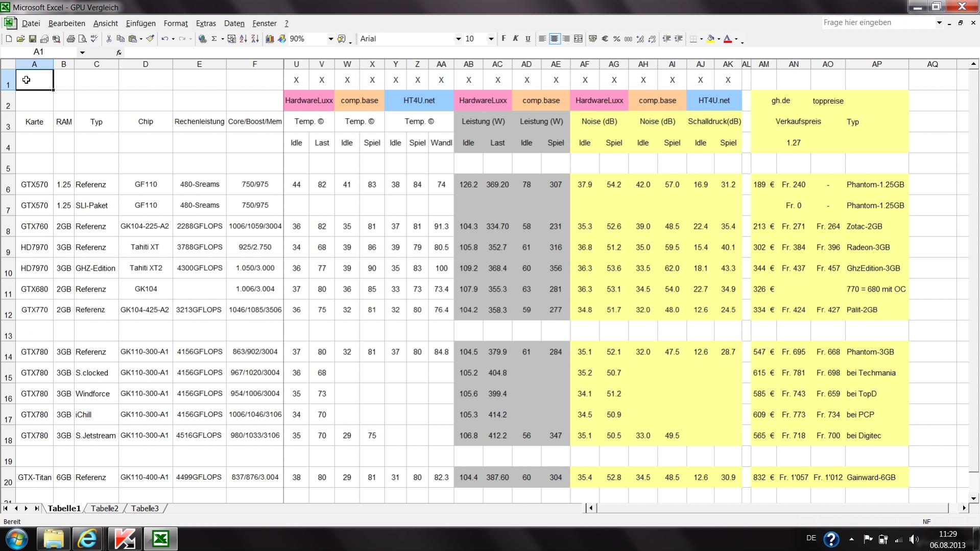Expand the undo history dropdown arrow
The width and height of the screenshot is (980, 551).
pos(173,39)
